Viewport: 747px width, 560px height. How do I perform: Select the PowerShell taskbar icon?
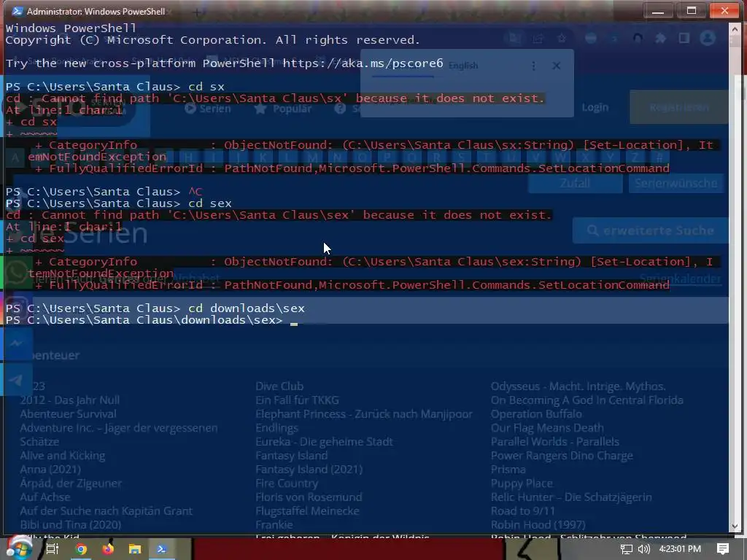(161, 549)
